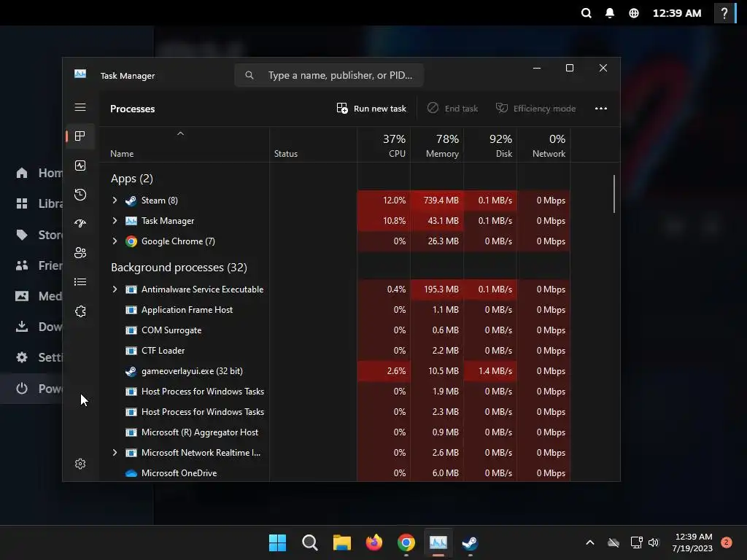Image resolution: width=747 pixels, height=560 pixels.
Task: Select the Google Chrome icon in list
Action: click(x=131, y=241)
